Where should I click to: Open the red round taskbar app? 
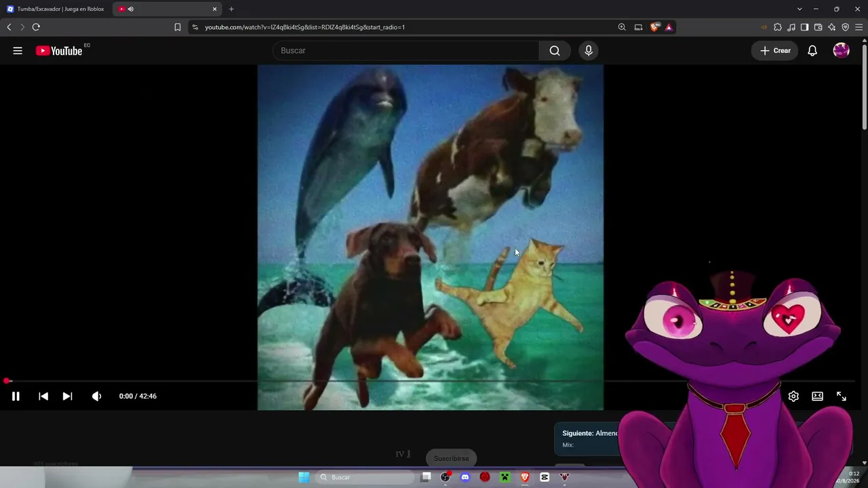coord(485,478)
